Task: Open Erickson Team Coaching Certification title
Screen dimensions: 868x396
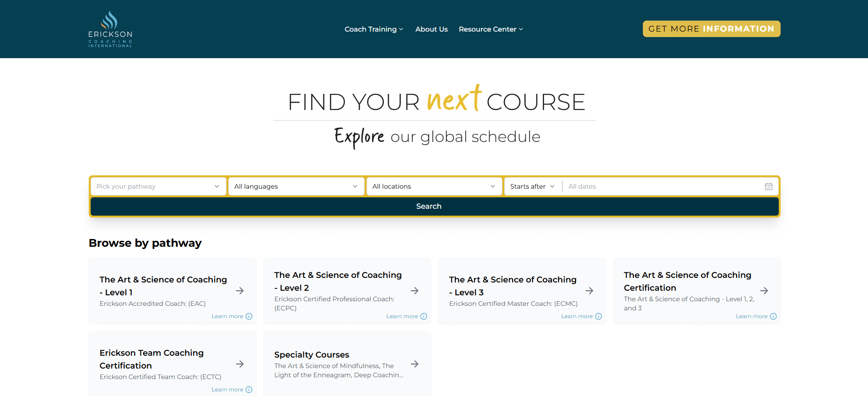Action: (151, 359)
